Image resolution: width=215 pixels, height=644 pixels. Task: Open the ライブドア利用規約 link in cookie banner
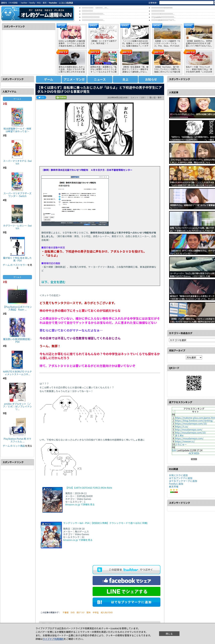pyautogui.click(x=53, y=639)
